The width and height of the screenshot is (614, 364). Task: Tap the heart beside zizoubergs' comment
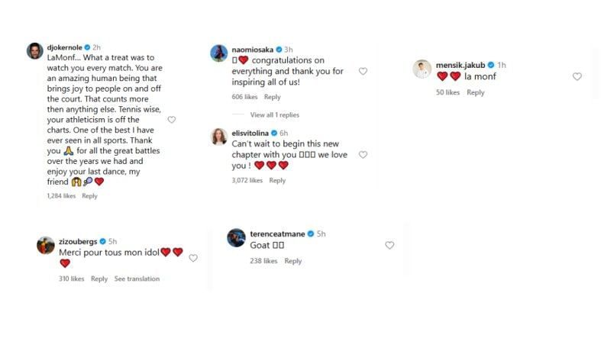tap(193, 258)
